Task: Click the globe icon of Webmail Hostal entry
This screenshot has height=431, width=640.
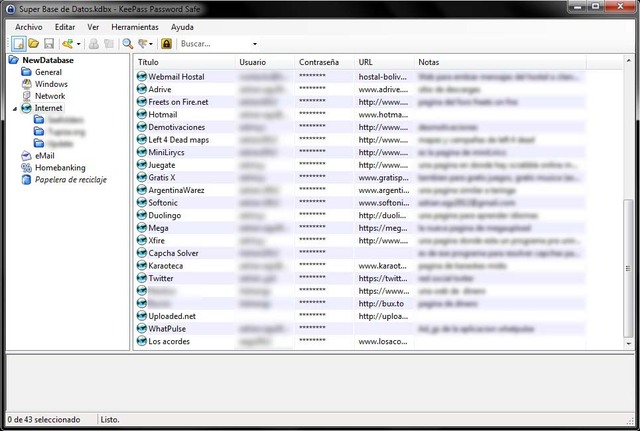Action: point(142,76)
